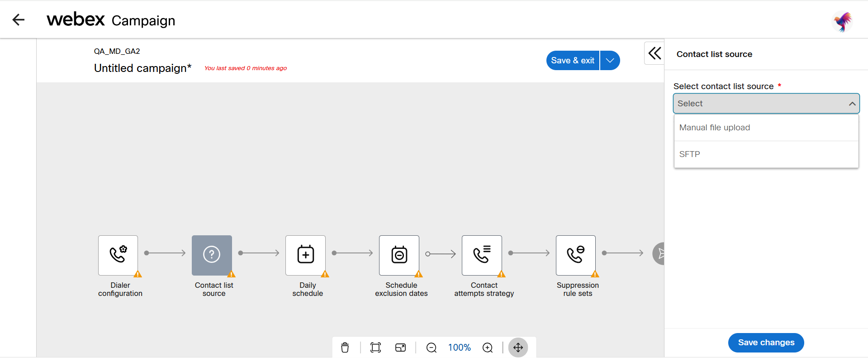The height and width of the screenshot is (362, 868).
Task: Click the 100% zoom level value
Action: tap(459, 348)
